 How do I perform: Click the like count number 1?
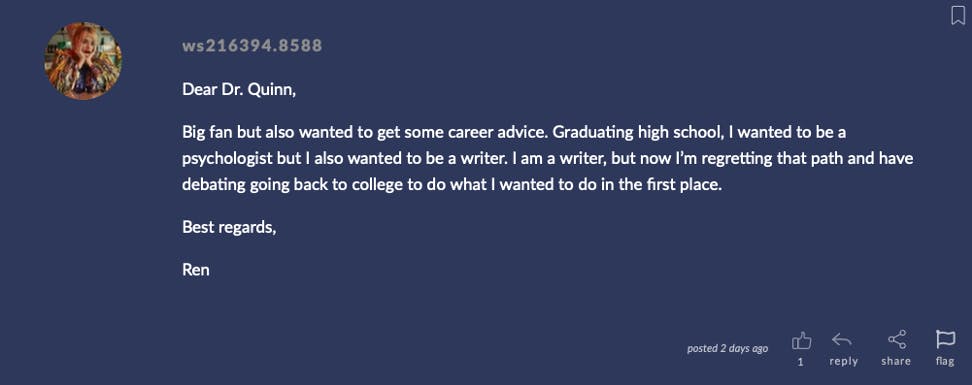click(x=800, y=362)
